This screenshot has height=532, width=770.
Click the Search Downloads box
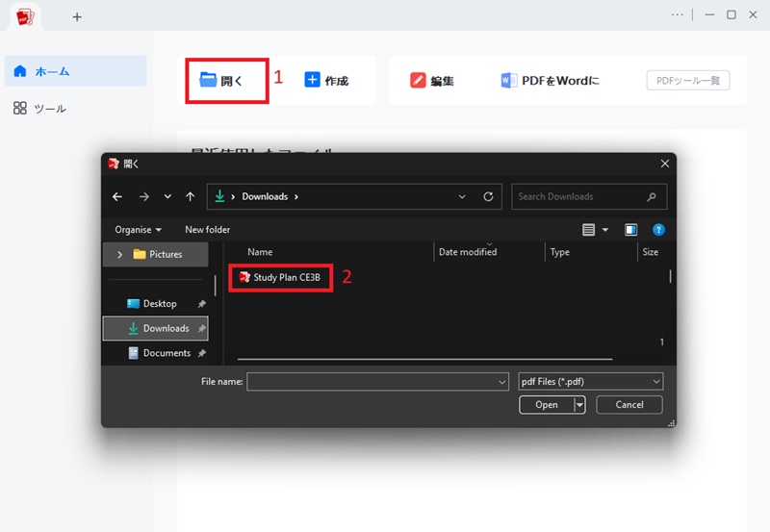tap(589, 196)
